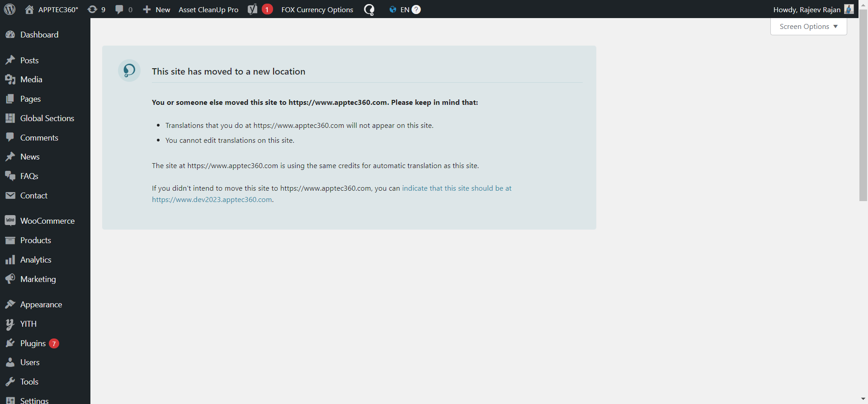
Task: Click the FAQs speech bubbles icon
Action: point(10,176)
